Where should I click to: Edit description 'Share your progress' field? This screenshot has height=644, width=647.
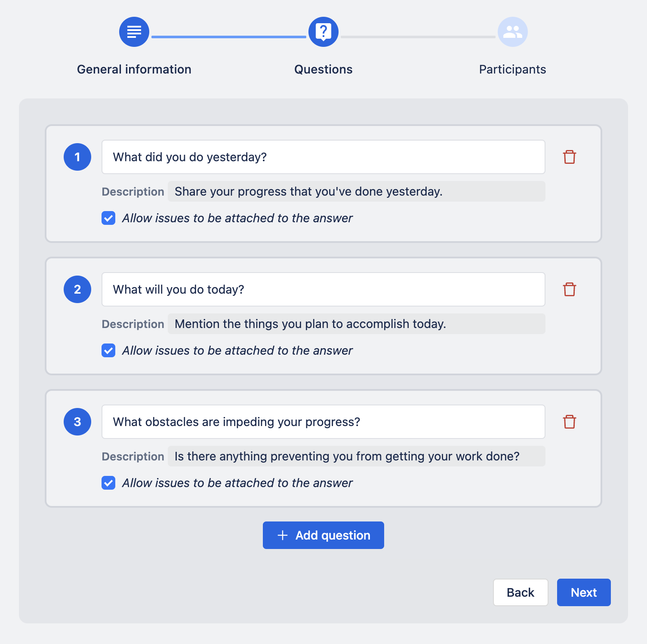[357, 191]
